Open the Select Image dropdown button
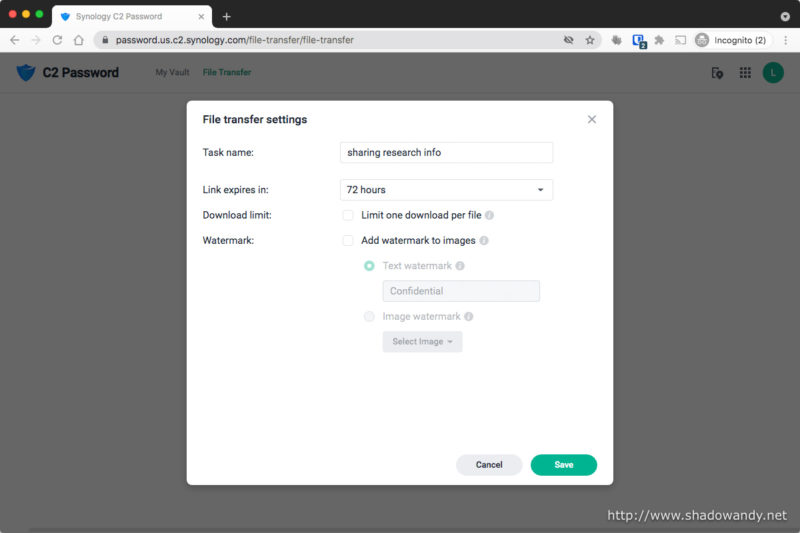This screenshot has width=800, height=533. point(422,342)
